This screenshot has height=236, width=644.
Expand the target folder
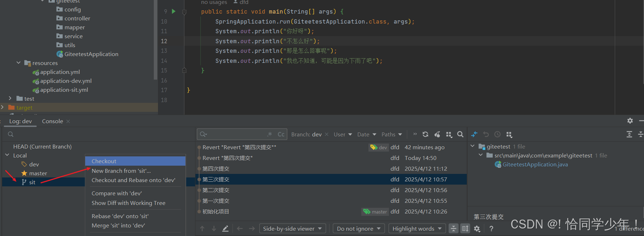click(x=2, y=107)
